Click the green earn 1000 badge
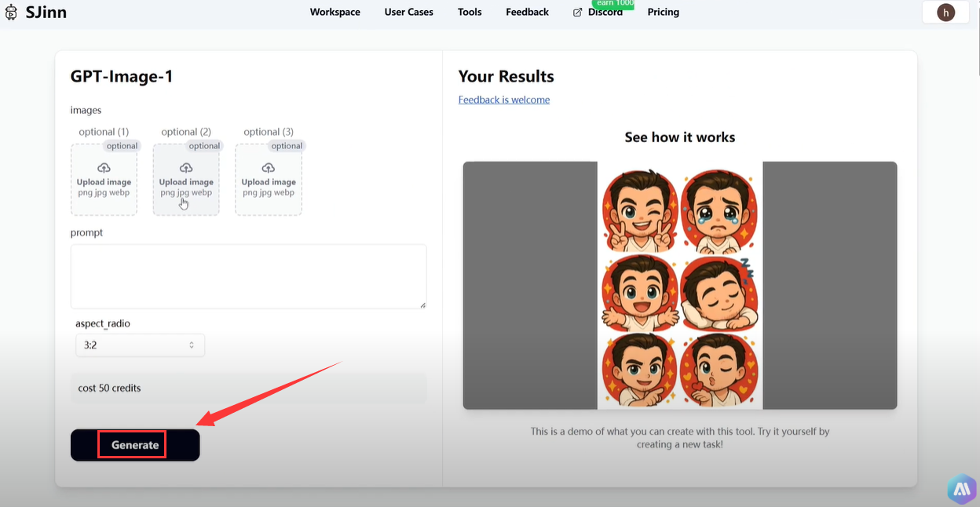The width and height of the screenshot is (980, 507). [x=613, y=4]
